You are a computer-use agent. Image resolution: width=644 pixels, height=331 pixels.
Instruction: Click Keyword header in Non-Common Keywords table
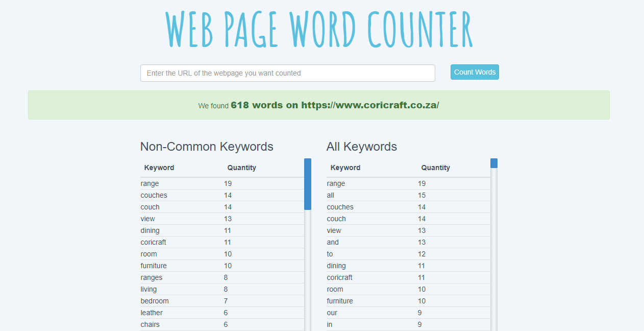(159, 168)
